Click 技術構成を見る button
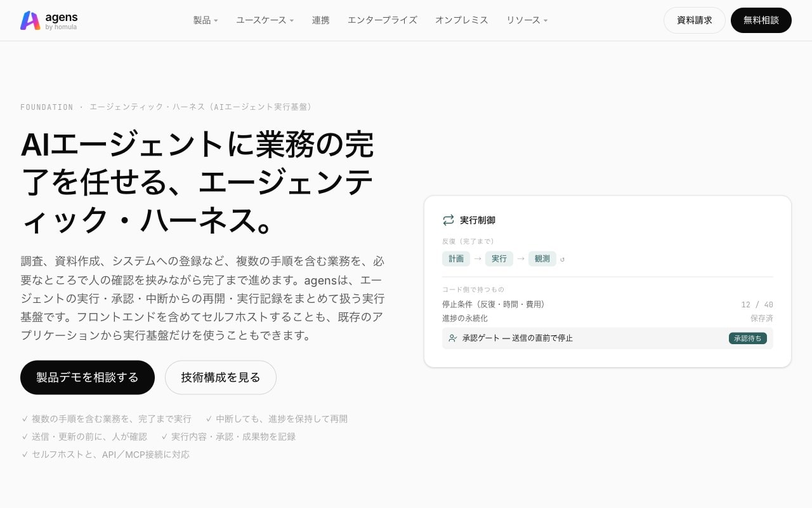This screenshot has height=508, width=812. click(x=221, y=378)
